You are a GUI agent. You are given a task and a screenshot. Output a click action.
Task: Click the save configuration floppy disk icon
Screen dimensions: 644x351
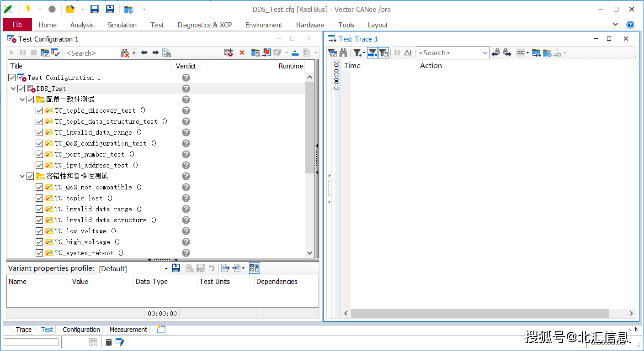click(x=95, y=9)
